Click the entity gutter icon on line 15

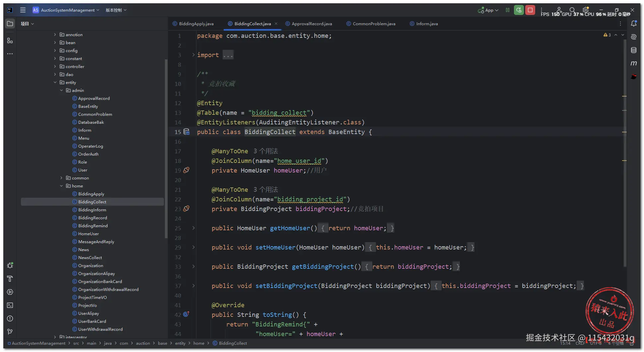click(x=186, y=132)
